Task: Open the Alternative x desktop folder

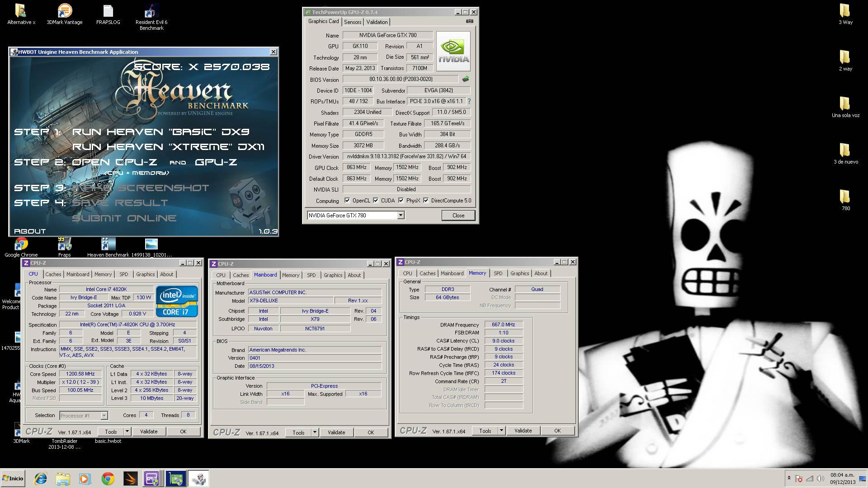Action: pyautogui.click(x=21, y=14)
